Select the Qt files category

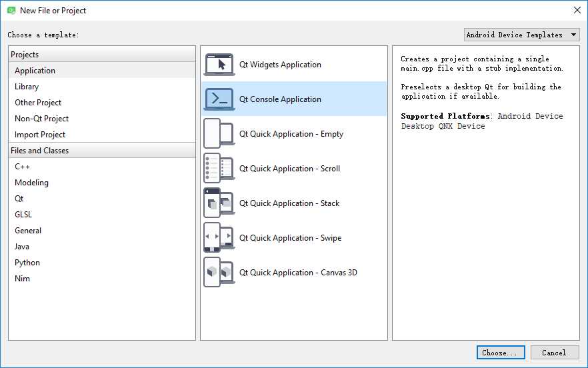click(102, 199)
